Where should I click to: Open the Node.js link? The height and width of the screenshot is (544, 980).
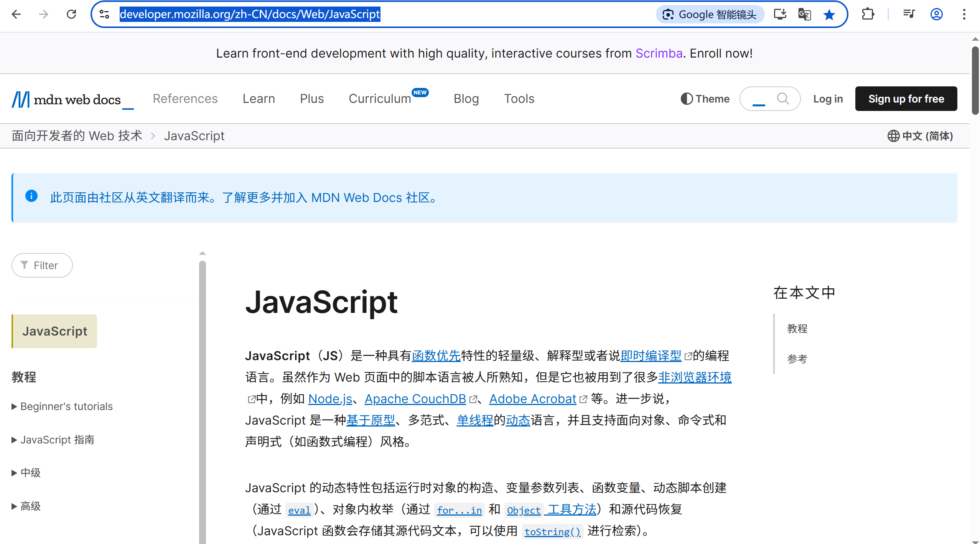330,399
